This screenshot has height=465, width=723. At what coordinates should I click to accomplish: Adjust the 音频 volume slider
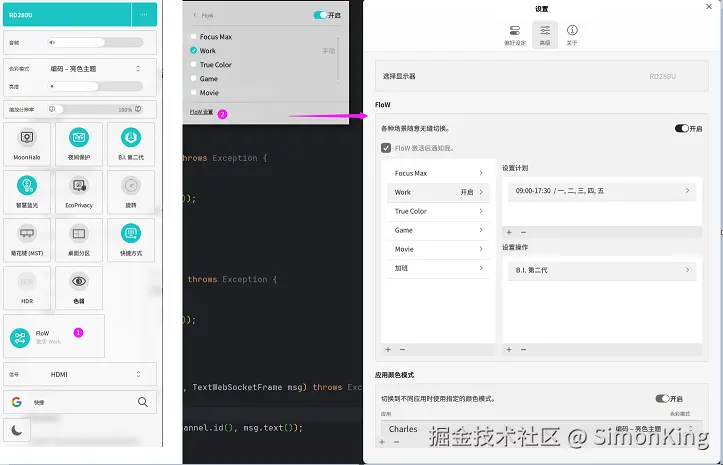pyautogui.click(x=95, y=42)
